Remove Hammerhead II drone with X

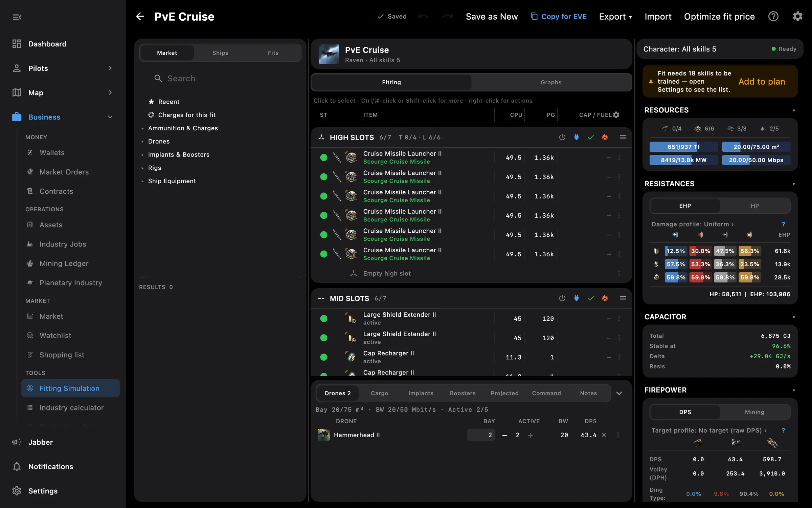coord(604,435)
